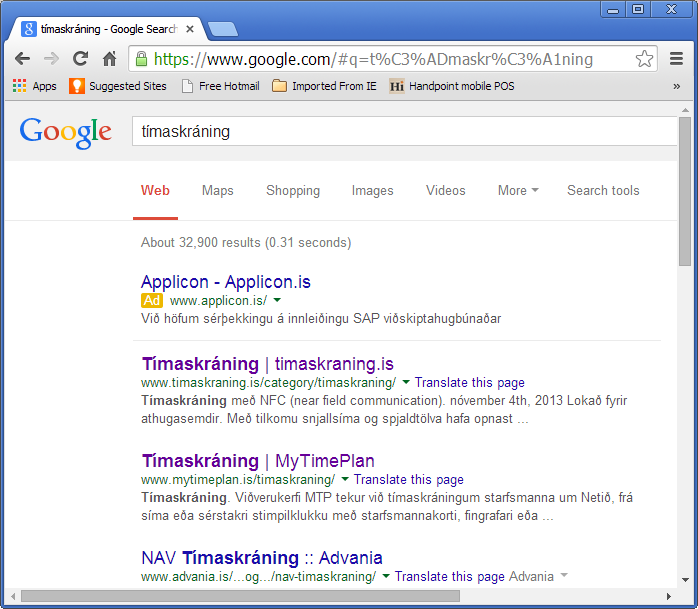Bookmark this page with the star icon
698x609 pixels.
644,59
